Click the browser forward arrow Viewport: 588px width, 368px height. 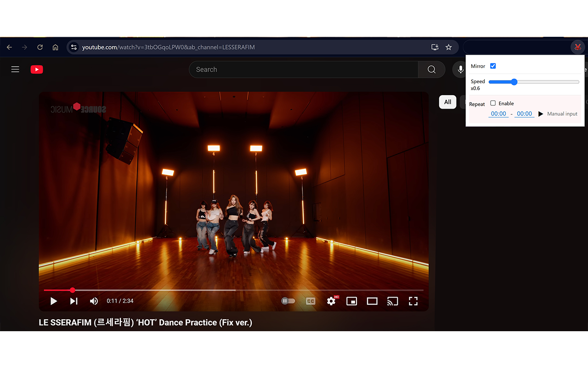point(24,47)
